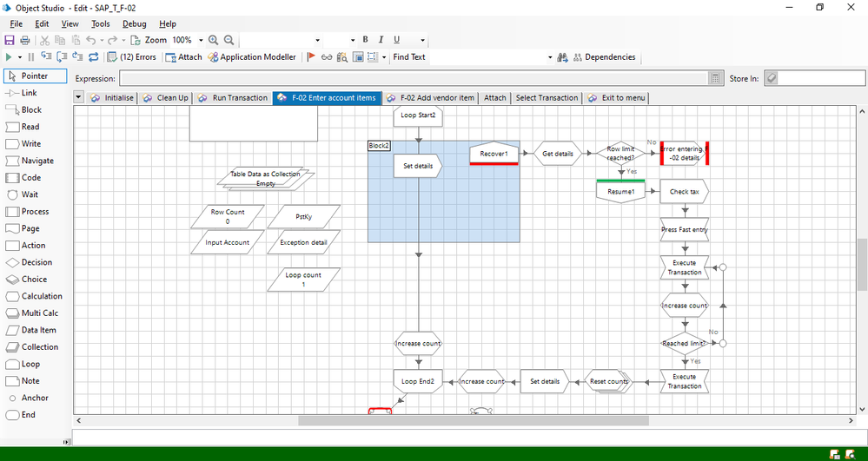Open the page list dropdown arrow before Initialise
This screenshot has height=461, width=868.
[79, 98]
